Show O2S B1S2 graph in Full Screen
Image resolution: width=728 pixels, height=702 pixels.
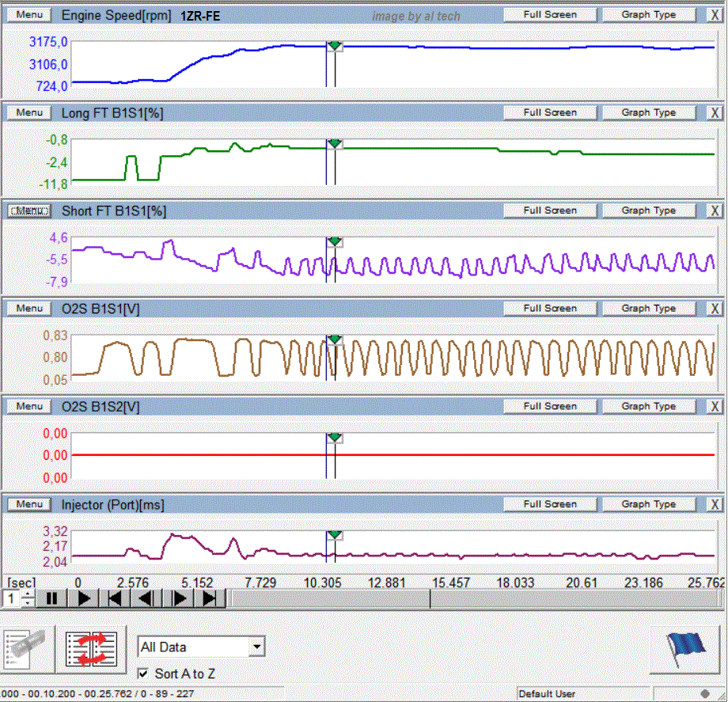(x=550, y=406)
